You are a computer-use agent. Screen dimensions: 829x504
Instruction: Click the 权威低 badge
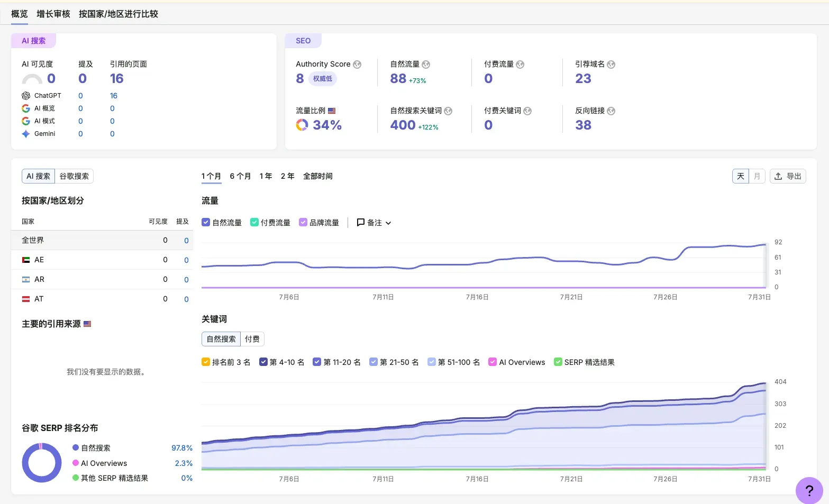tap(323, 79)
